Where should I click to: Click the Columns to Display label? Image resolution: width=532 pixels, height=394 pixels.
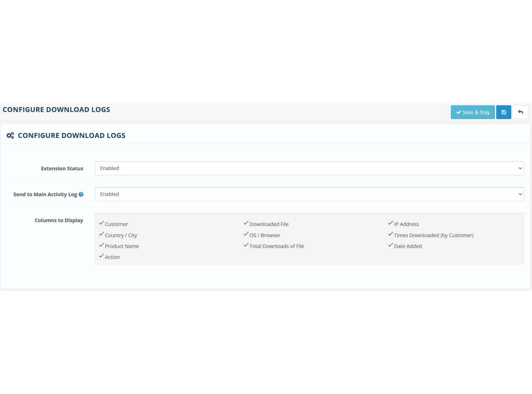59,220
